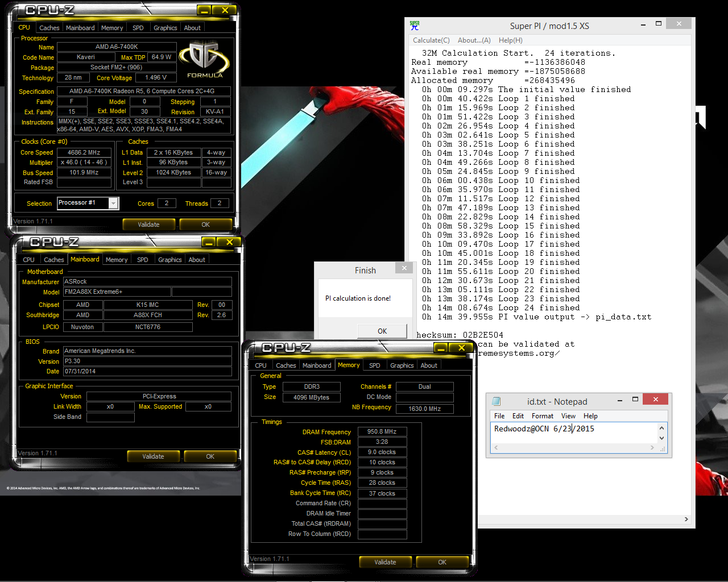Select Caches tab in Memory CPU-Z window
The width and height of the screenshot is (728, 582).
point(286,365)
